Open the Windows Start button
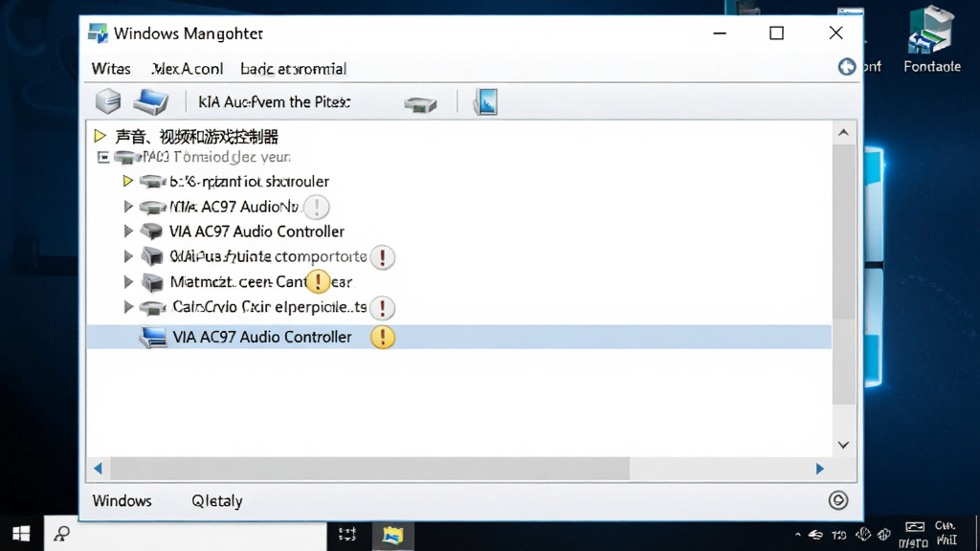The width and height of the screenshot is (980, 551). [x=21, y=534]
